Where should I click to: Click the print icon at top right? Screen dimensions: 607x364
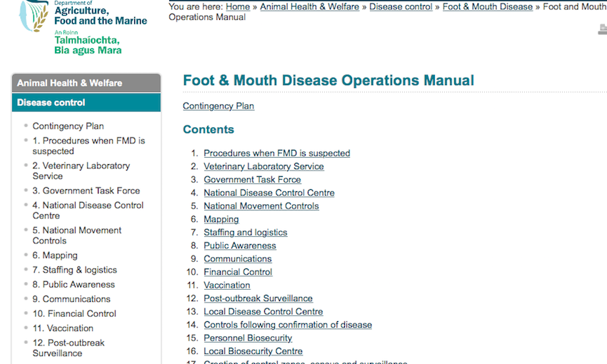(x=602, y=29)
